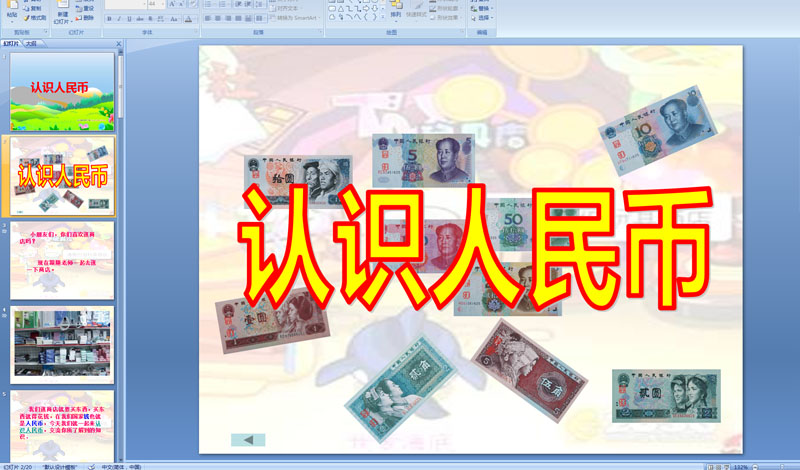Open the Line Spacing menu

pos(260,4)
